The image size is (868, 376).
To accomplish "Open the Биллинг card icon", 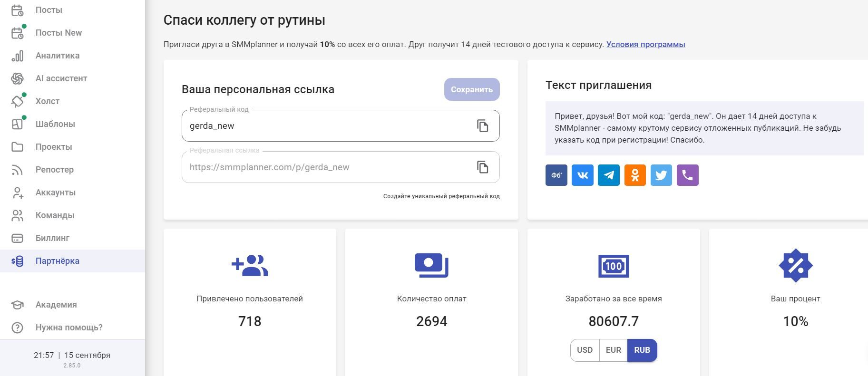I will click(x=17, y=238).
